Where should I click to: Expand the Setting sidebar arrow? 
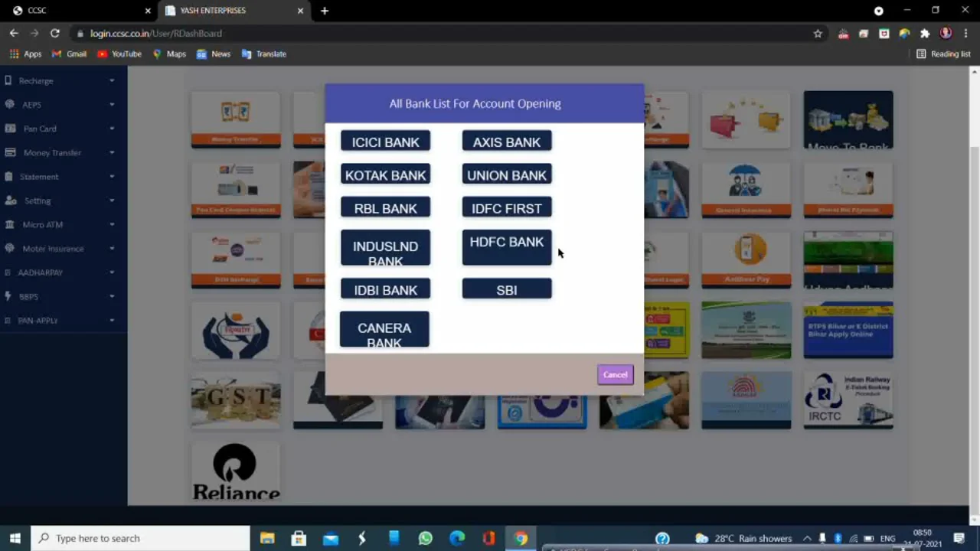coord(112,201)
